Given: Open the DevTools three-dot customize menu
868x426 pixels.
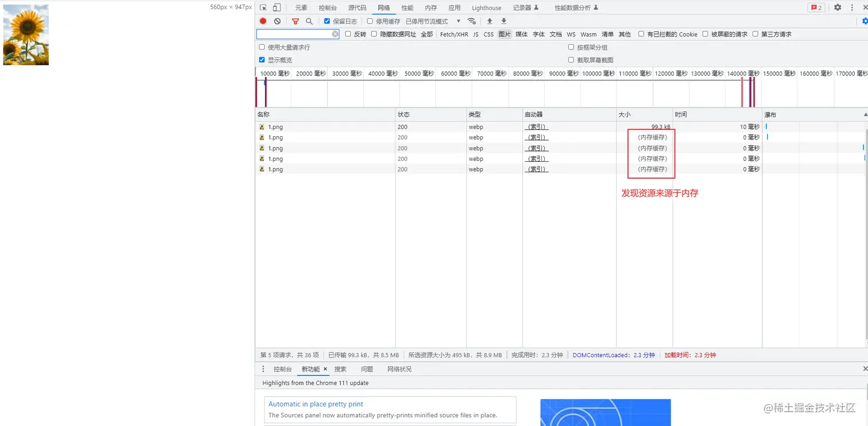Looking at the screenshot, I should coord(852,7).
